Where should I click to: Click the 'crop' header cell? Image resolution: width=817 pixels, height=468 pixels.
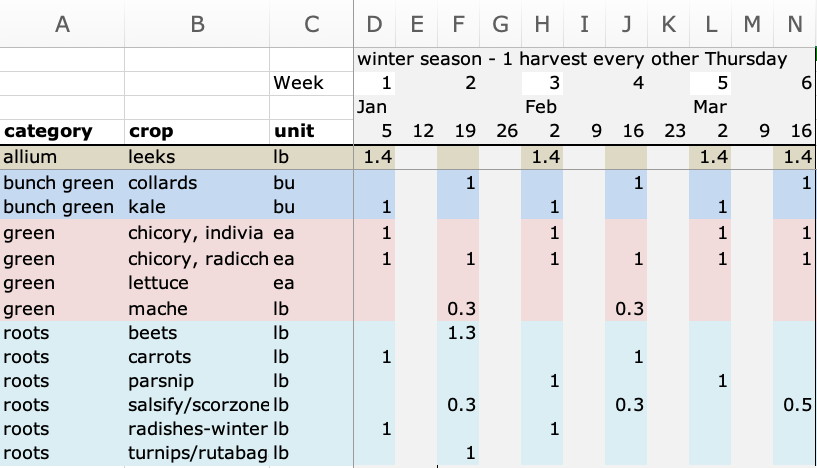pyautogui.click(x=197, y=131)
